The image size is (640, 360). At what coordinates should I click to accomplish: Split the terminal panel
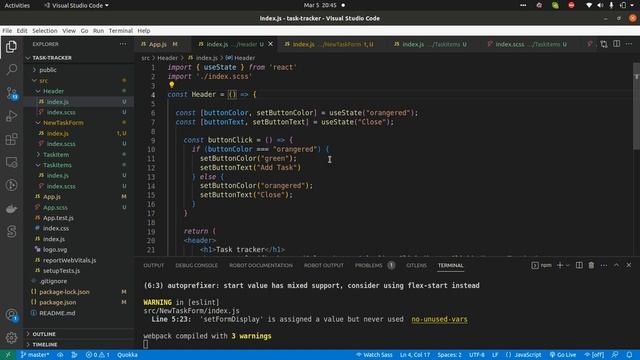point(579,265)
